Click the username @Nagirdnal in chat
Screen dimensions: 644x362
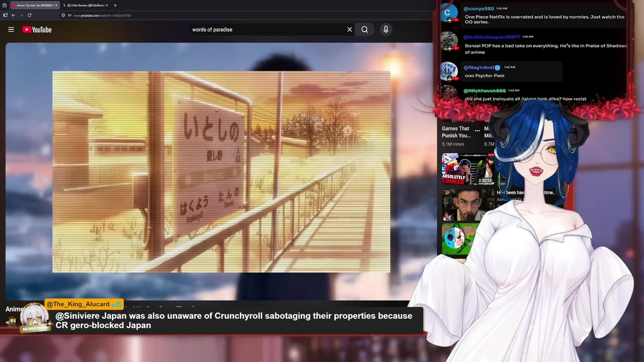478,67
